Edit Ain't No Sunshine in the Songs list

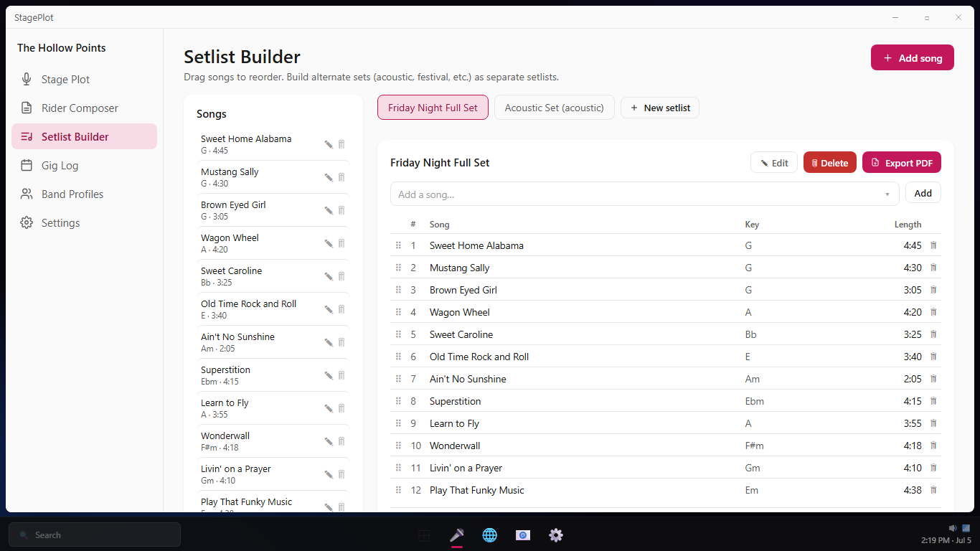click(329, 342)
